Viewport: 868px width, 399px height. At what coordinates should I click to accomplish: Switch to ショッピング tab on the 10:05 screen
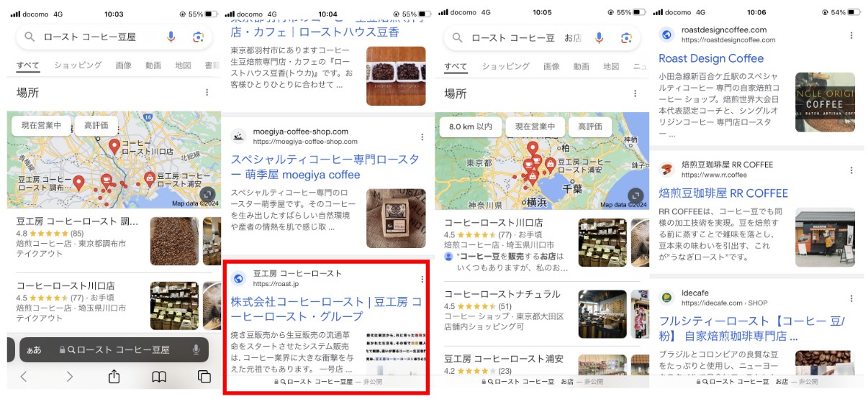pyautogui.click(x=506, y=66)
